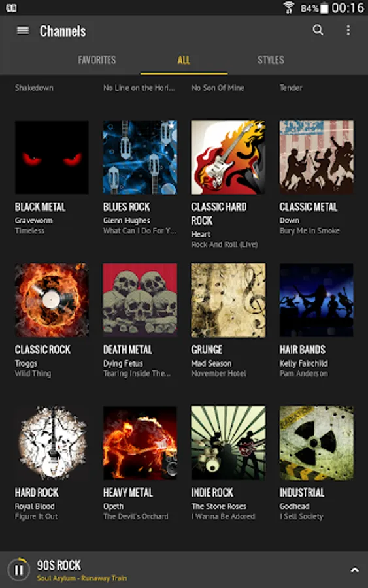Image resolution: width=368 pixels, height=588 pixels.
Task: Select the All tab
Action: coord(184,60)
